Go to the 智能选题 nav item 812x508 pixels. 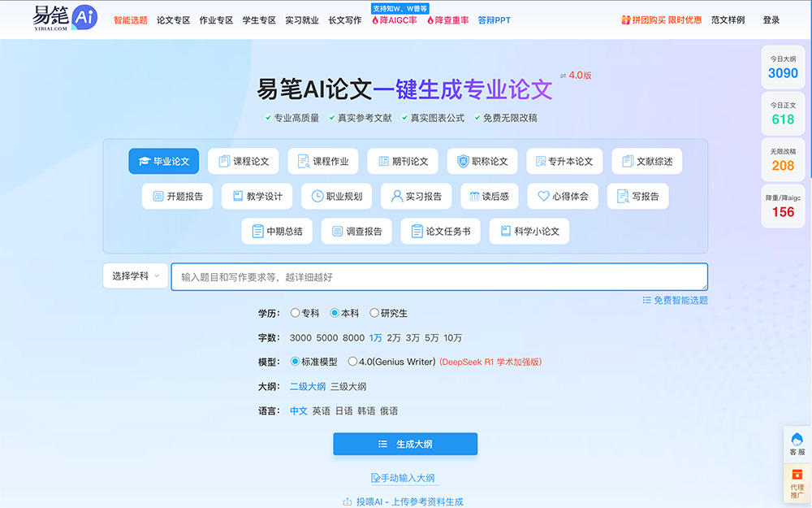coord(131,20)
